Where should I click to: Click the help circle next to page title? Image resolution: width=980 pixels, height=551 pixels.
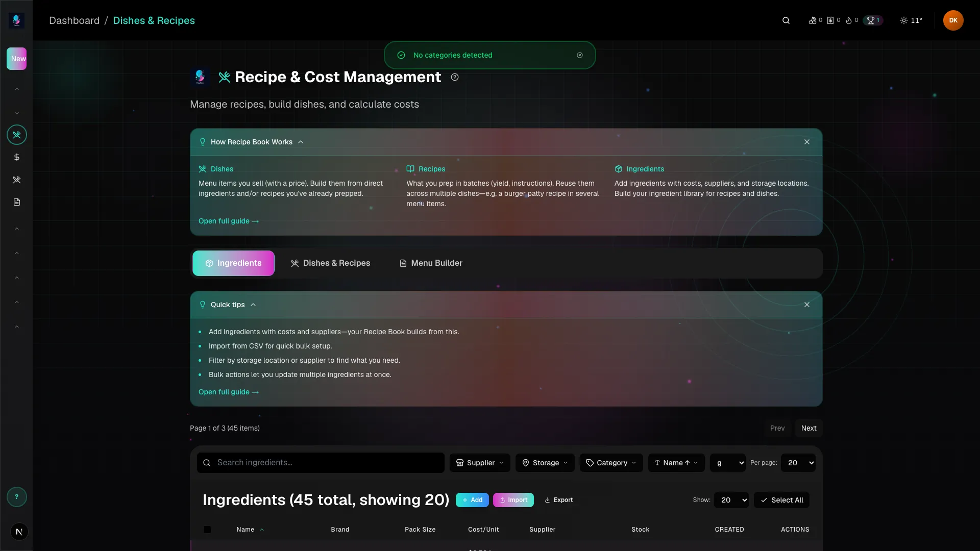click(x=455, y=77)
